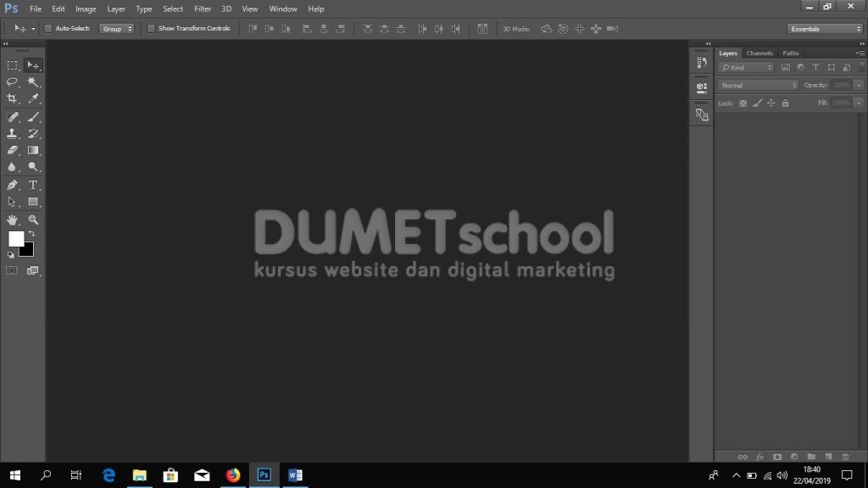Open the Essentials workspace dropdown
868x488 pixels.
[824, 29]
